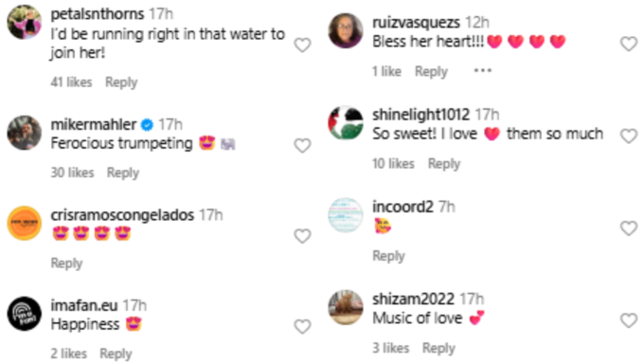Like mikermahler's Ferocious trumpeting comment
Viewport: 644px width, 363px height.
[x=302, y=146]
